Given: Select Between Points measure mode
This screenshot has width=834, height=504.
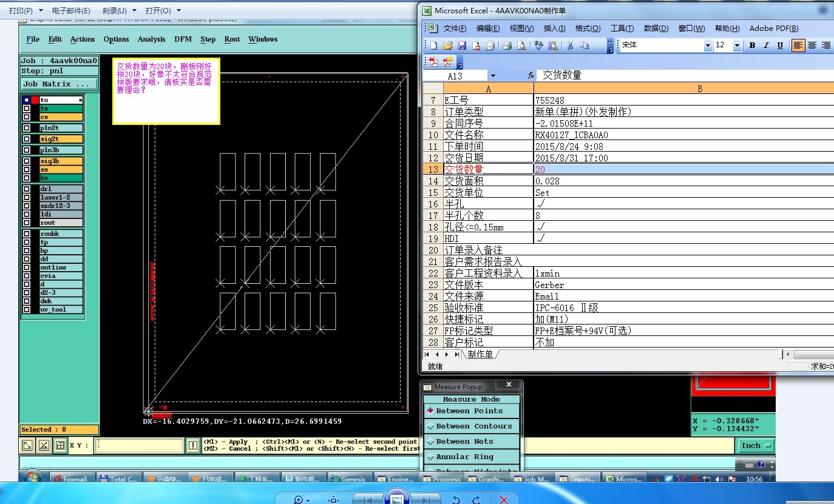Looking at the screenshot, I should 472,411.
